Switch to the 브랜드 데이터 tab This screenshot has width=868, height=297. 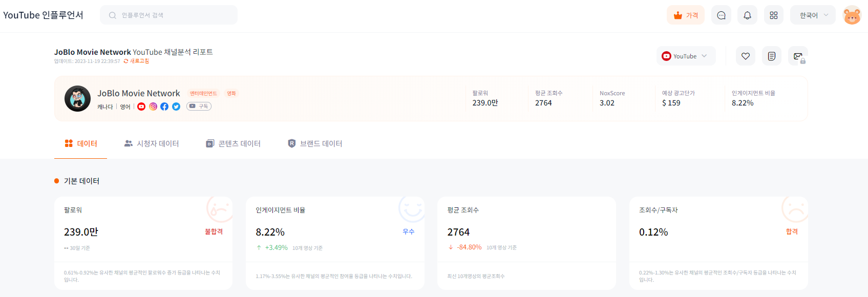pos(315,144)
